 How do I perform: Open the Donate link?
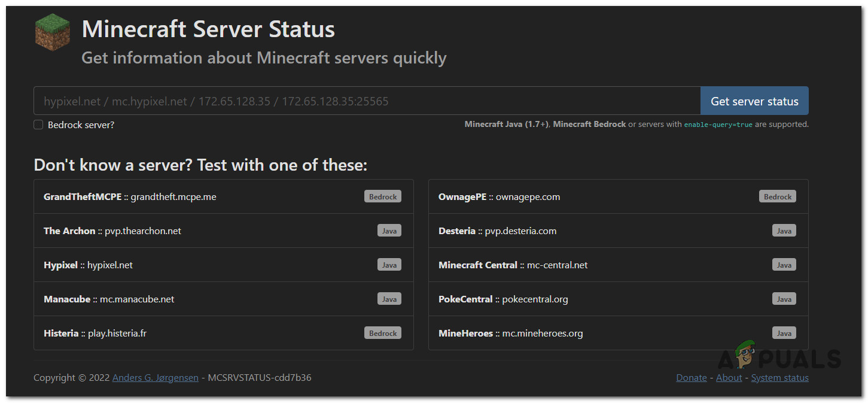point(692,378)
